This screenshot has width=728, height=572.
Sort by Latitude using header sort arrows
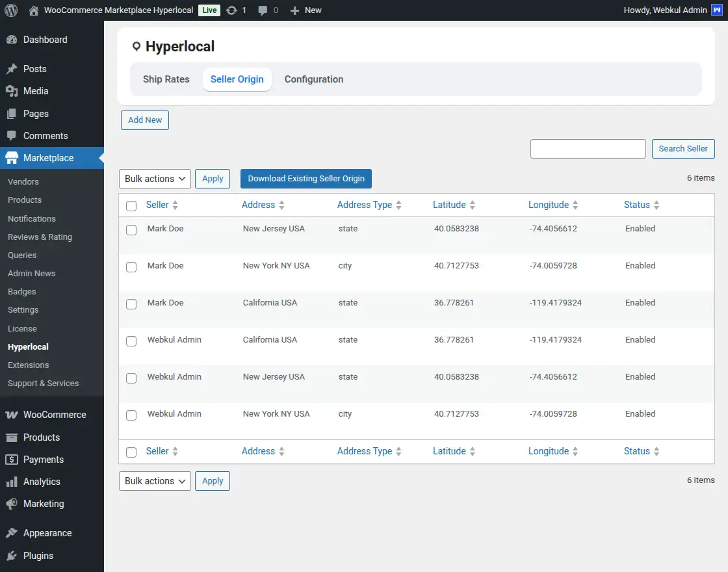(x=472, y=205)
